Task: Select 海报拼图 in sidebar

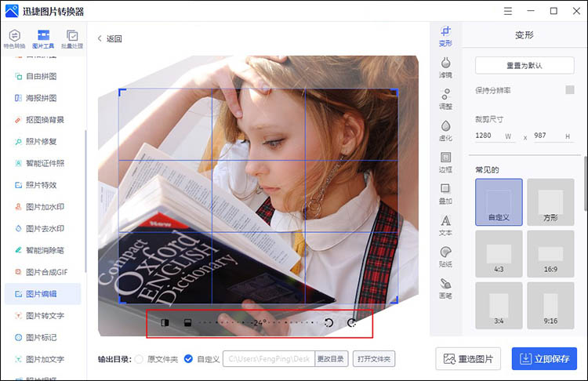Action: click(42, 98)
